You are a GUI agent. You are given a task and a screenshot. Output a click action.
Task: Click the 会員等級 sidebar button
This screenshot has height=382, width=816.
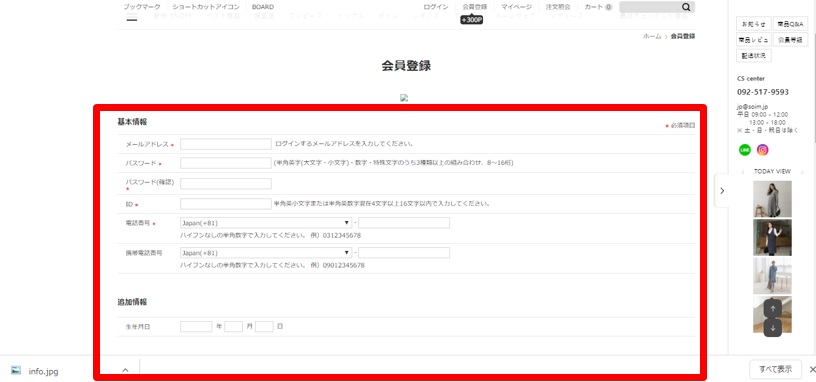pyautogui.click(x=790, y=40)
